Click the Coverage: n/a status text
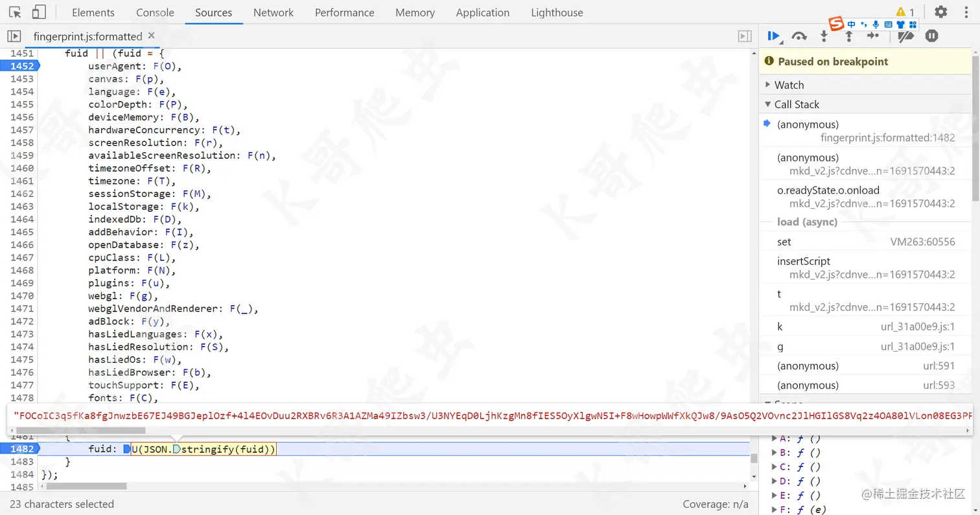Image resolution: width=980 pixels, height=515 pixels. [715, 504]
